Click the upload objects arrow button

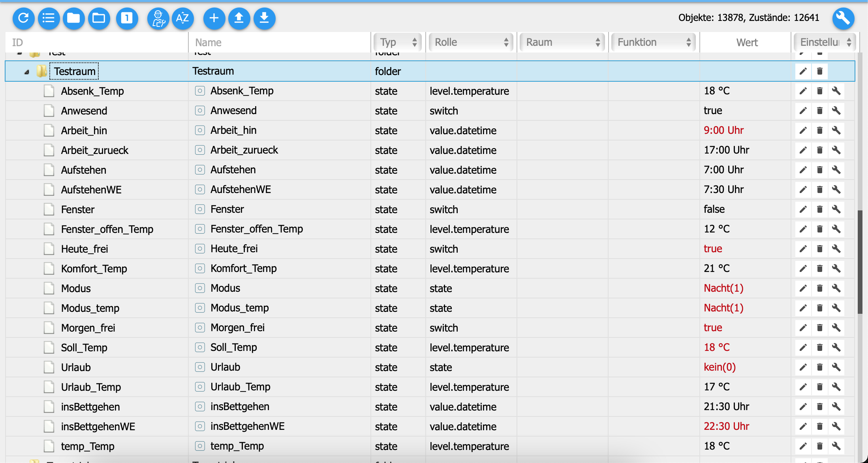tap(239, 18)
